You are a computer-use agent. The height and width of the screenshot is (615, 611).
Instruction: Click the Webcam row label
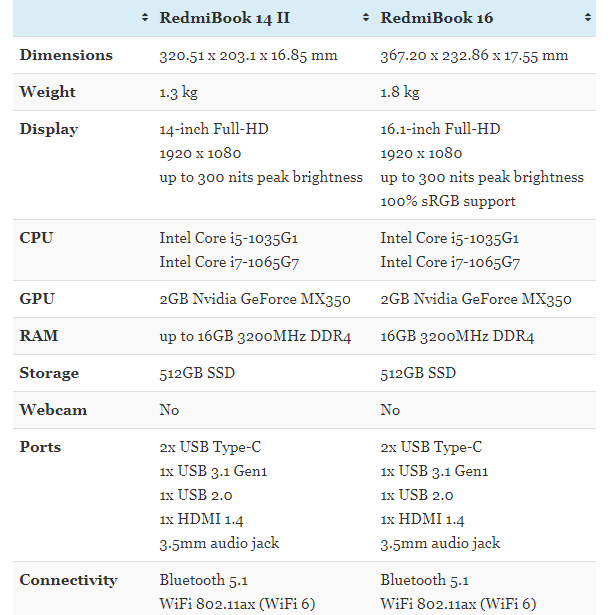[x=53, y=410]
